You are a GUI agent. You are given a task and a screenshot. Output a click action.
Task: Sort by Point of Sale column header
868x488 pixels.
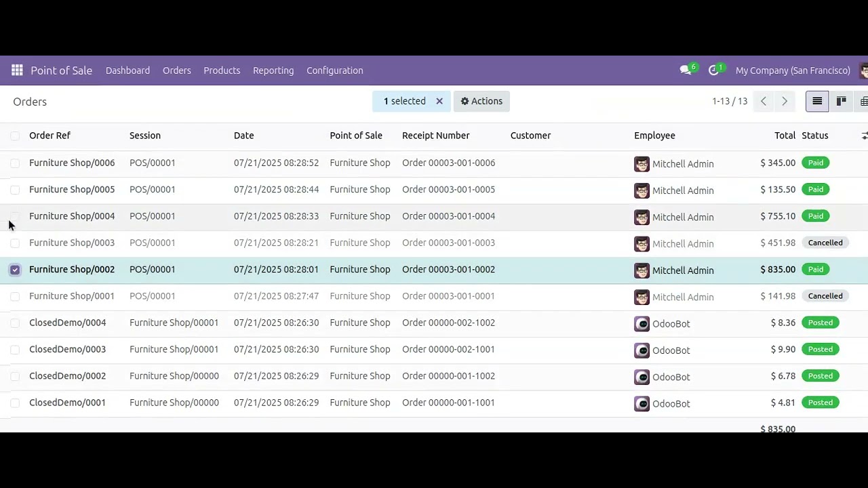tap(356, 136)
